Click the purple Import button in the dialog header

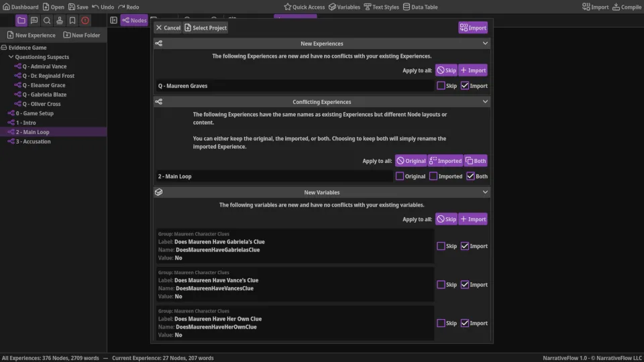point(473,27)
